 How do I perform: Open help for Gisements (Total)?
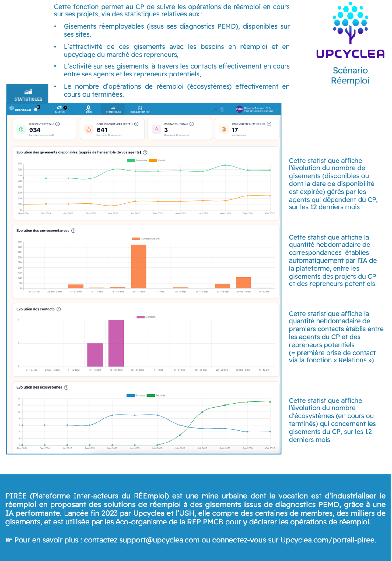(58, 124)
